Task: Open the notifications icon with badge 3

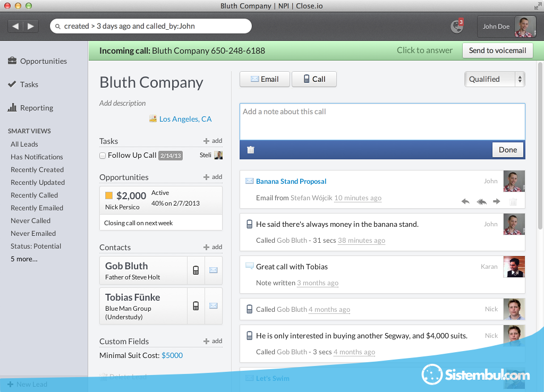Action: coord(456,26)
